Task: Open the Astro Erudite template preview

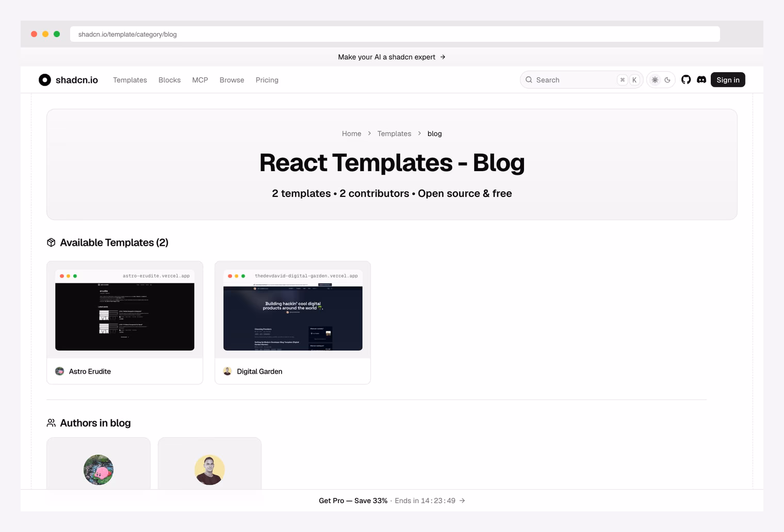Action: point(125,310)
